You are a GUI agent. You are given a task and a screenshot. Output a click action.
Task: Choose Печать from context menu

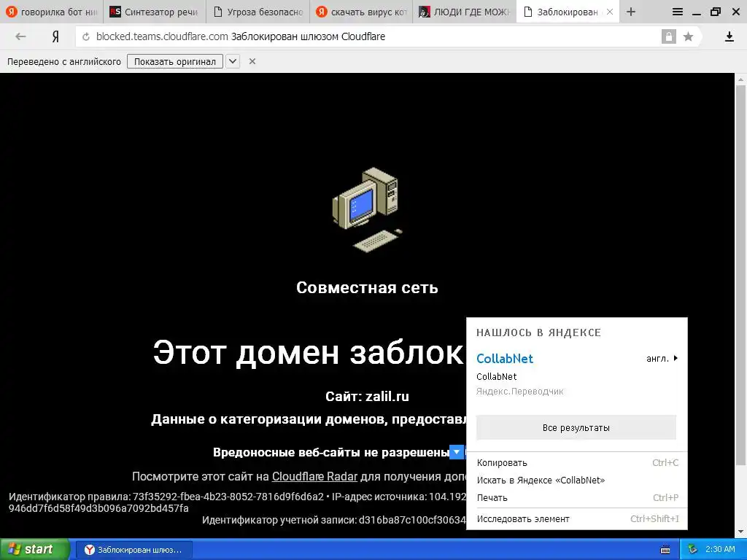pos(577,497)
